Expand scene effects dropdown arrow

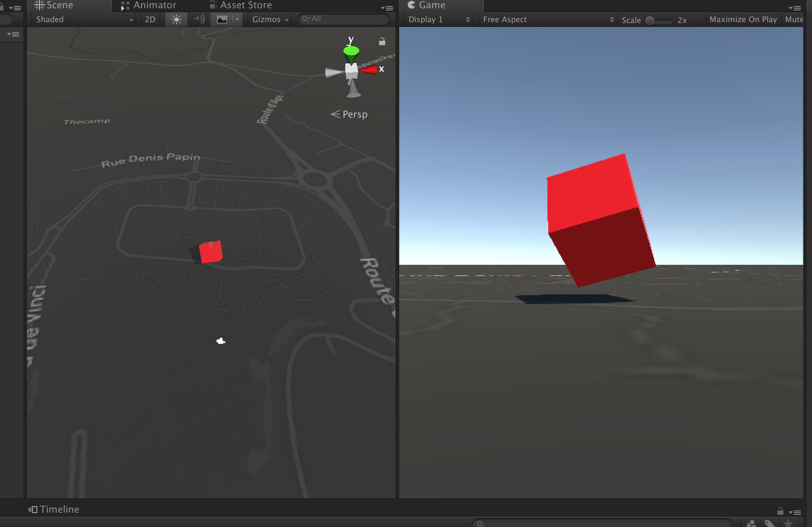point(237,20)
